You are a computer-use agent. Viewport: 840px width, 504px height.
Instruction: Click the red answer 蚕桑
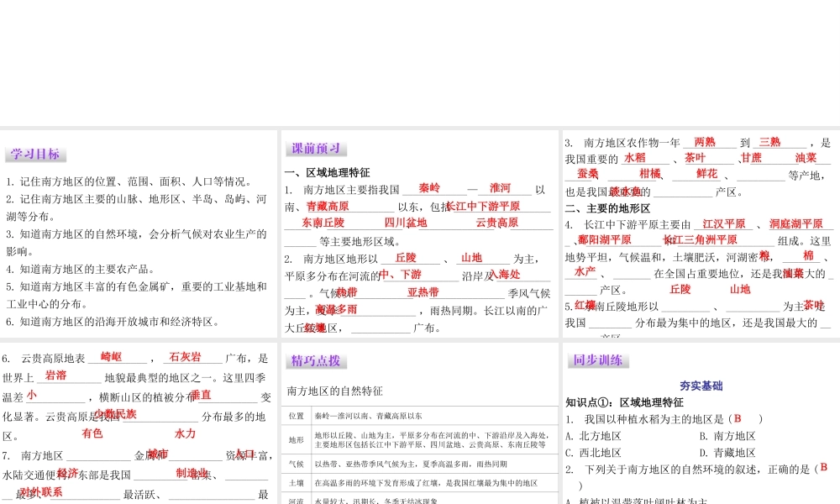click(x=588, y=174)
